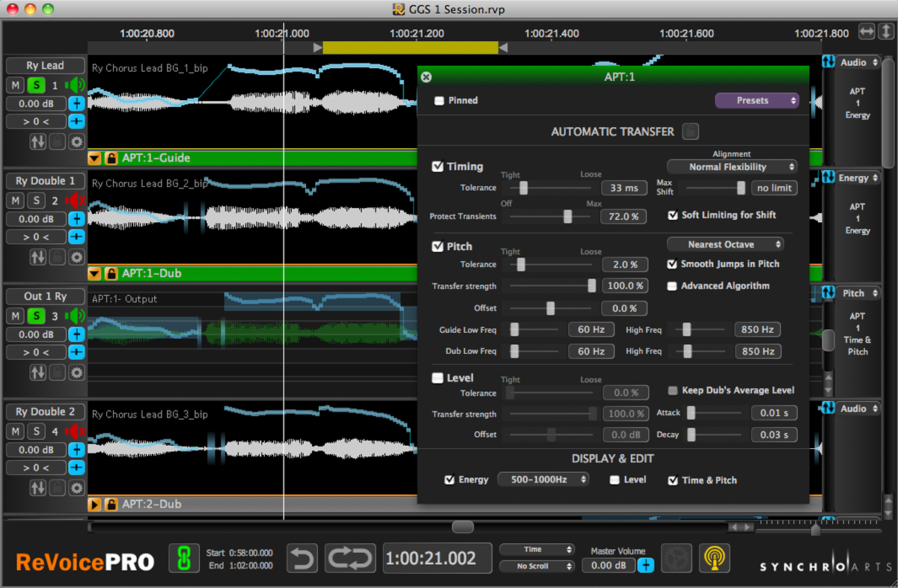
Task: Open the Energy view dropdown on second track
Action: pyautogui.click(x=858, y=178)
